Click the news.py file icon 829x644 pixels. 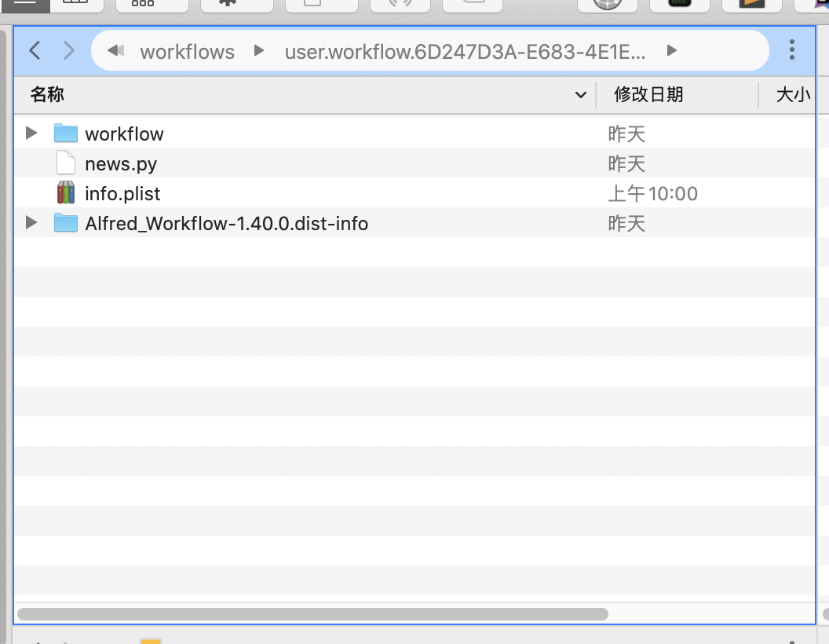(66, 163)
